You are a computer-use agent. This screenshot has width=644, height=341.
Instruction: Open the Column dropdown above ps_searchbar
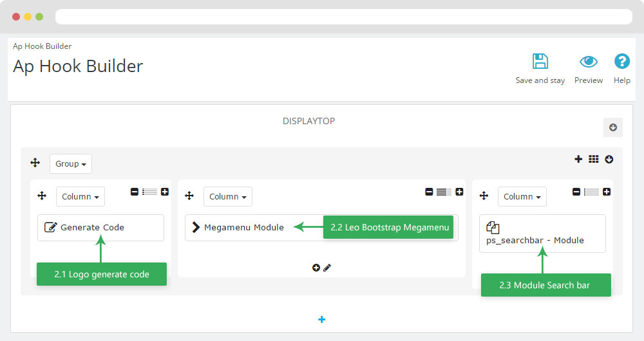click(522, 196)
